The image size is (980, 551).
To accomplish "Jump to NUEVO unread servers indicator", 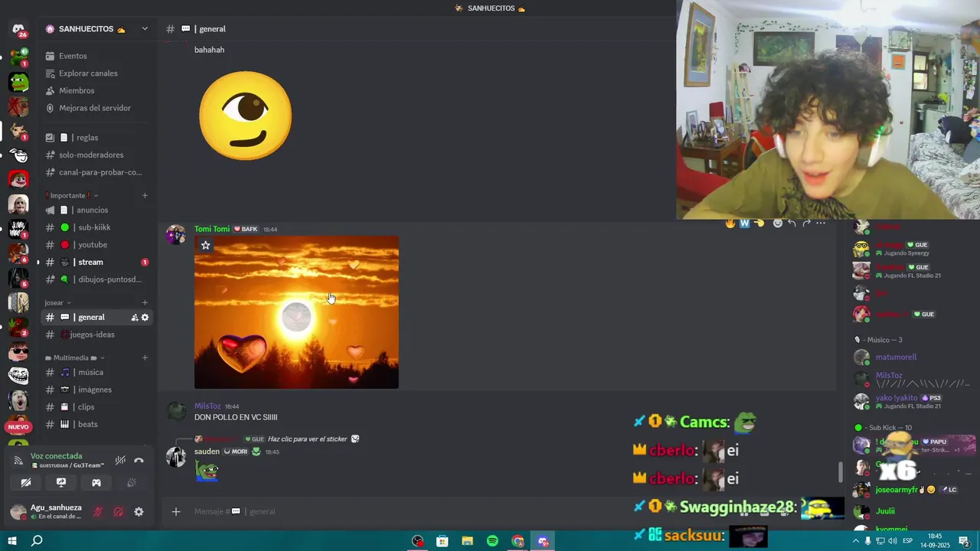I will [18, 427].
